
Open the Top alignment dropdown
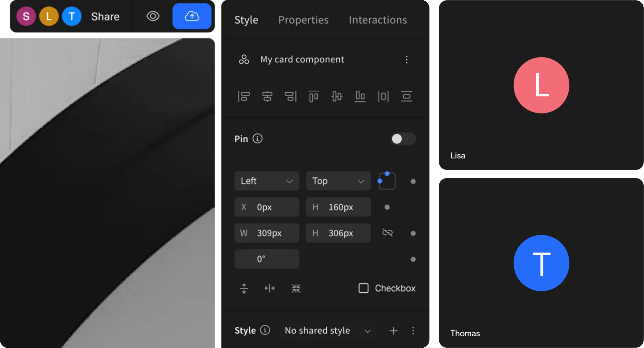[338, 181]
